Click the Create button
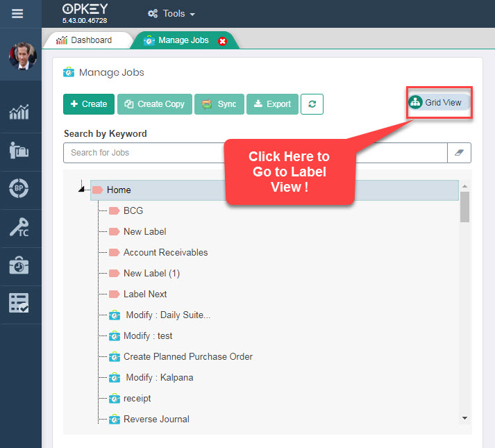Image resolution: width=495 pixels, height=448 pixels. point(89,104)
